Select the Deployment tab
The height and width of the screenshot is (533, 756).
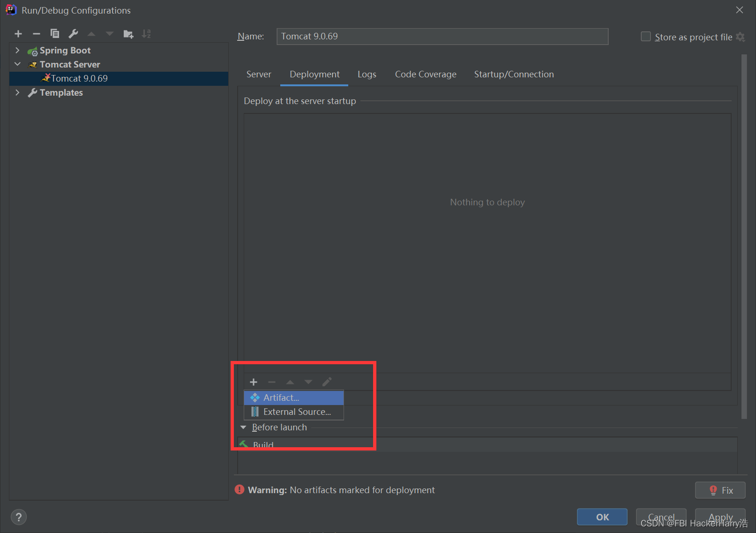(x=314, y=75)
